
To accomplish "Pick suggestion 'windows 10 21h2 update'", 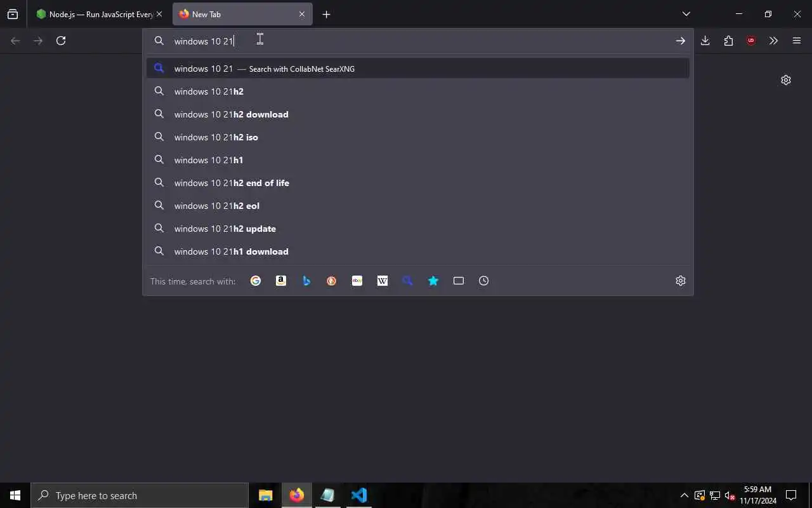I will (418, 229).
